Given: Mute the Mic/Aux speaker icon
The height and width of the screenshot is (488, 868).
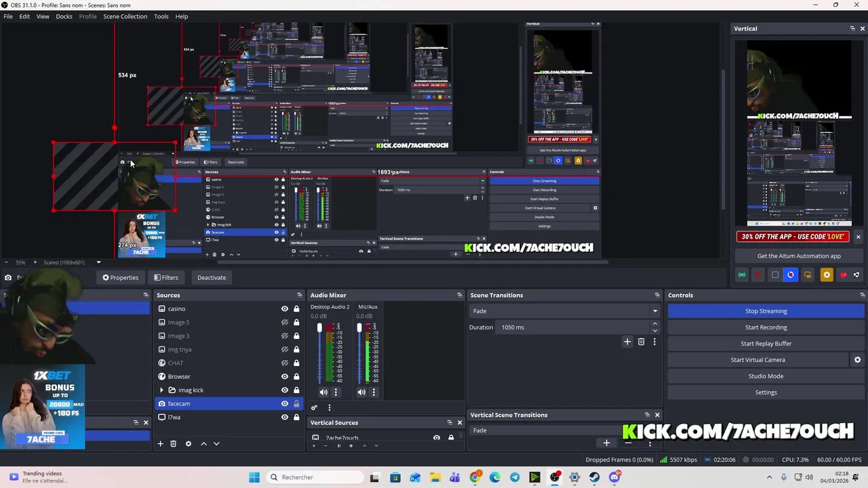Looking at the screenshot, I should (361, 392).
